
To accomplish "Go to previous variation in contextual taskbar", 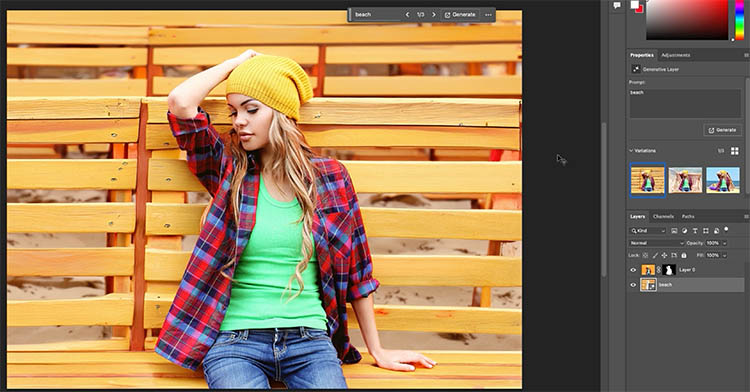I will coord(408,15).
